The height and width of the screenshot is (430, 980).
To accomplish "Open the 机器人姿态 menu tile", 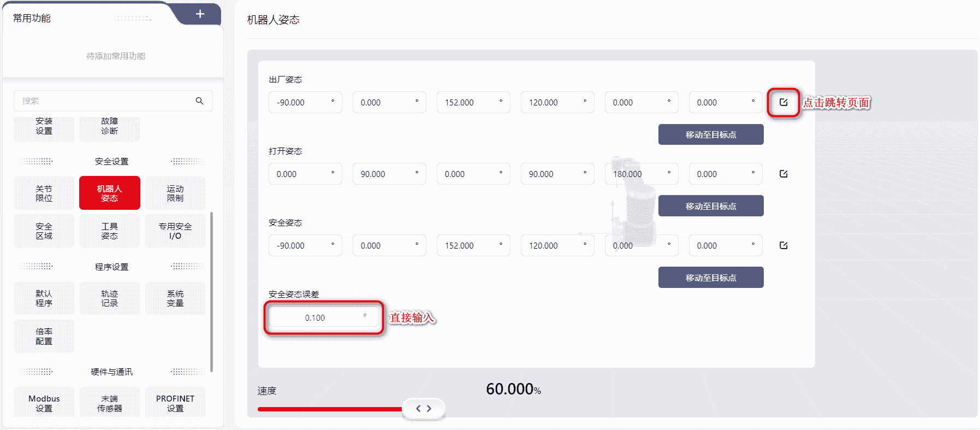I will (110, 193).
